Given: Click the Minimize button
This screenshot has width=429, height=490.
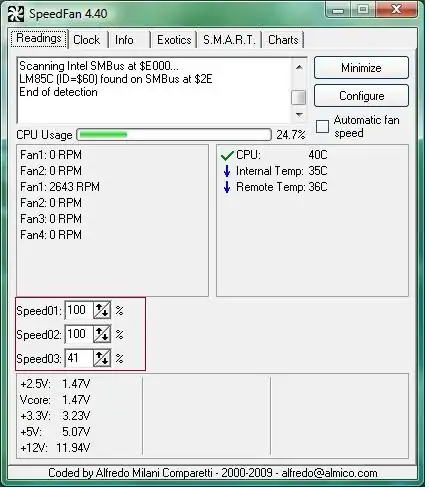Looking at the screenshot, I should click(x=361, y=68).
